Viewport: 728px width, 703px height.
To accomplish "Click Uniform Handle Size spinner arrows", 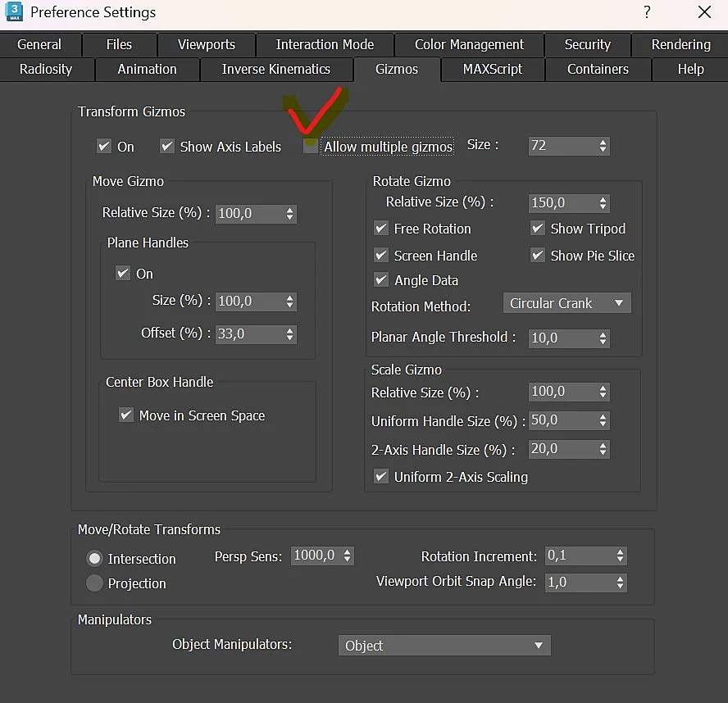I will [603, 420].
